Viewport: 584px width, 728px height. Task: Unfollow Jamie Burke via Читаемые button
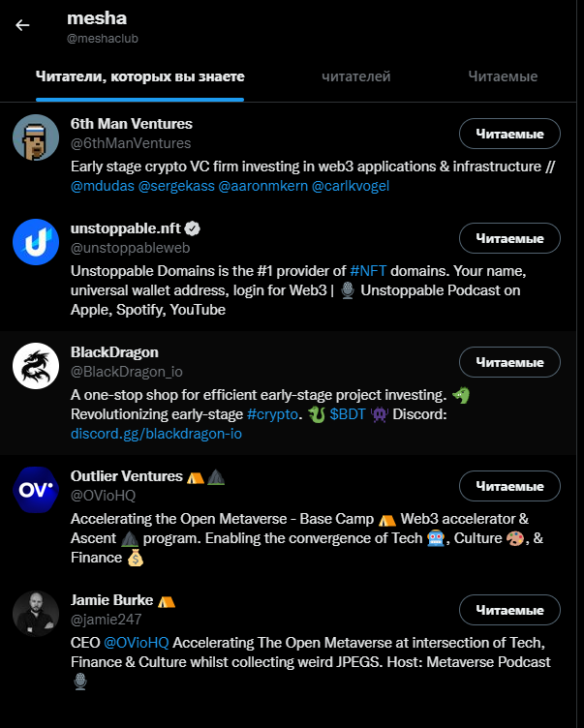[x=509, y=610]
